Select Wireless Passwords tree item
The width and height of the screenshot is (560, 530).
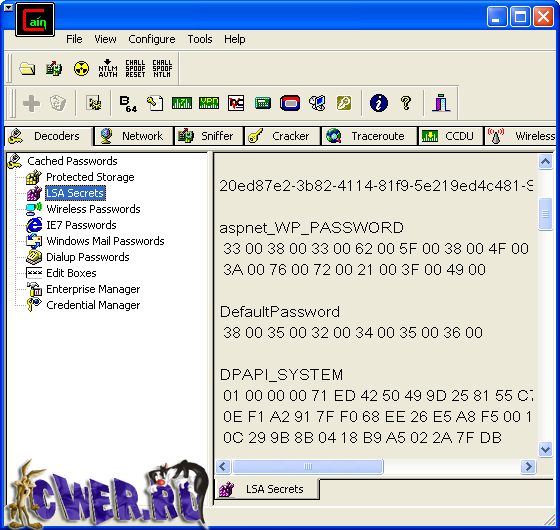tap(93, 209)
